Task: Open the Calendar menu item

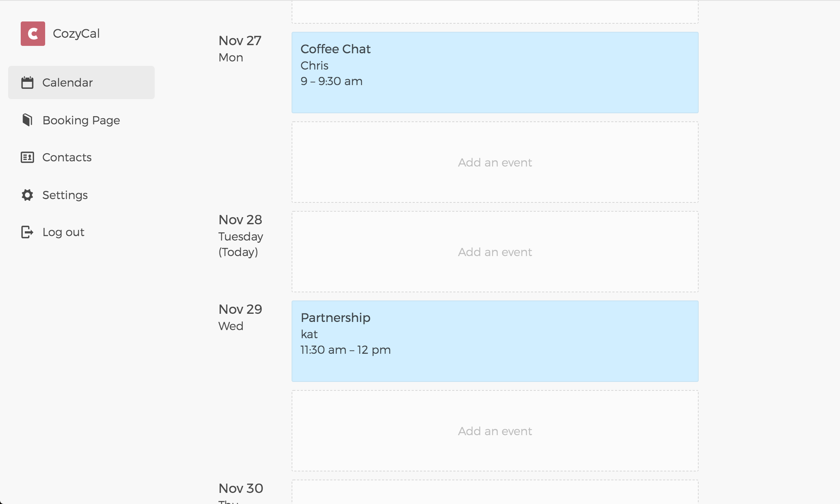Action: pos(67,83)
